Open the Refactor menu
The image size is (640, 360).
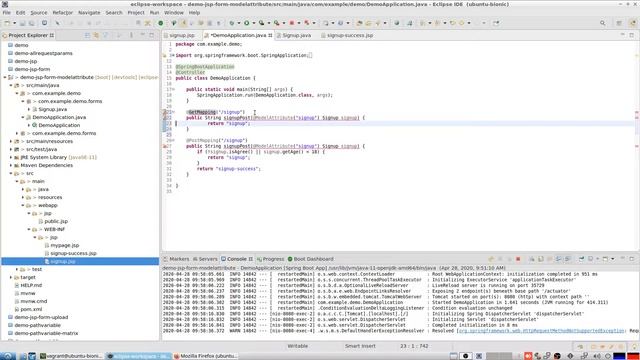62,13
